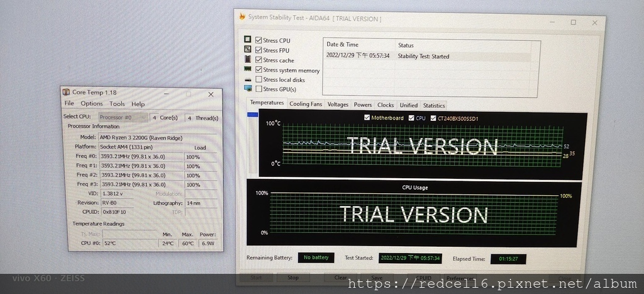Switch to the Voltages tab

(x=338, y=105)
